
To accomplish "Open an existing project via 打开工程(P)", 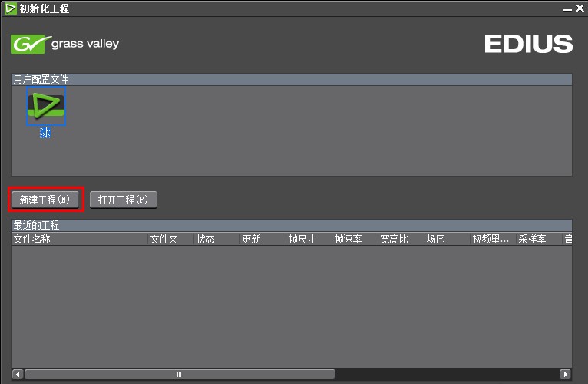I will 123,200.
